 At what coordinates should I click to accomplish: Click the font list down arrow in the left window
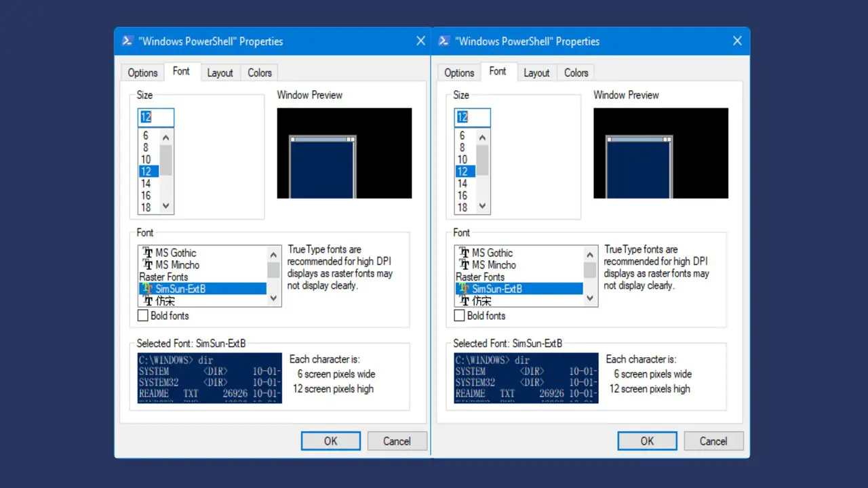pyautogui.click(x=273, y=298)
